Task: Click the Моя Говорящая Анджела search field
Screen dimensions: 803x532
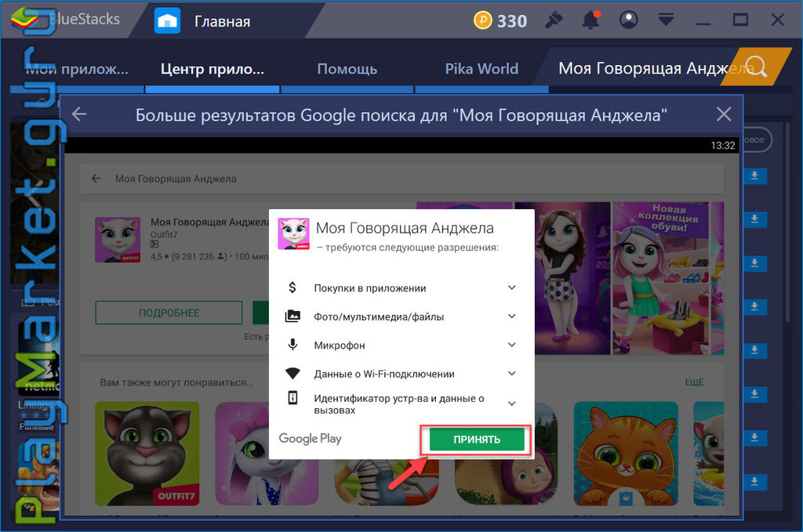Action: [x=401, y=179]
